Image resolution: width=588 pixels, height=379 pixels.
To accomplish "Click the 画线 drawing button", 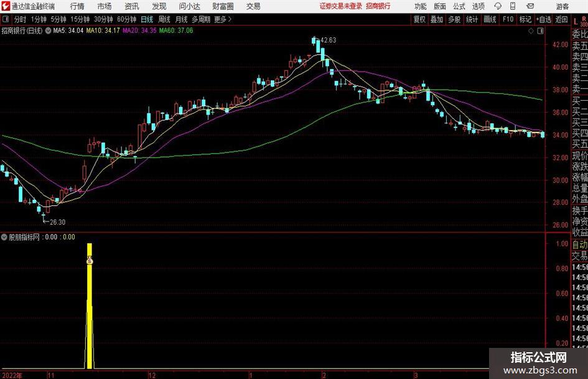I will pyautogui.click(x=490, y=19).
